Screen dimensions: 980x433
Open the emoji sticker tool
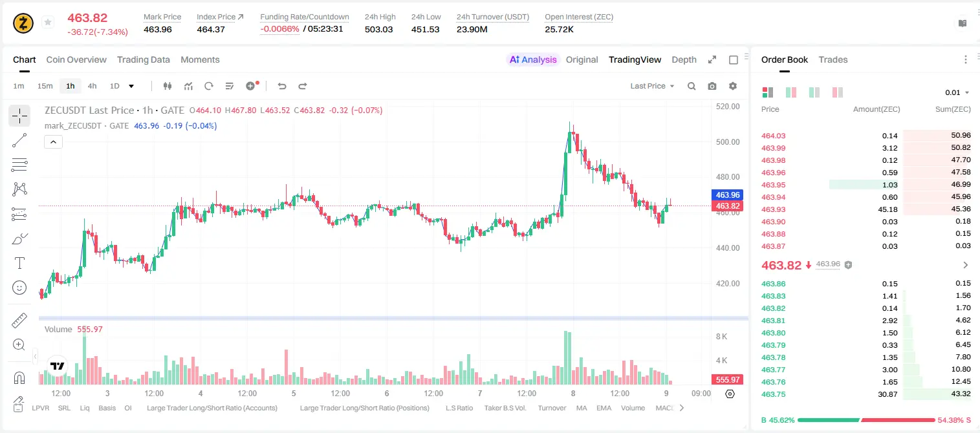point(19,288)
